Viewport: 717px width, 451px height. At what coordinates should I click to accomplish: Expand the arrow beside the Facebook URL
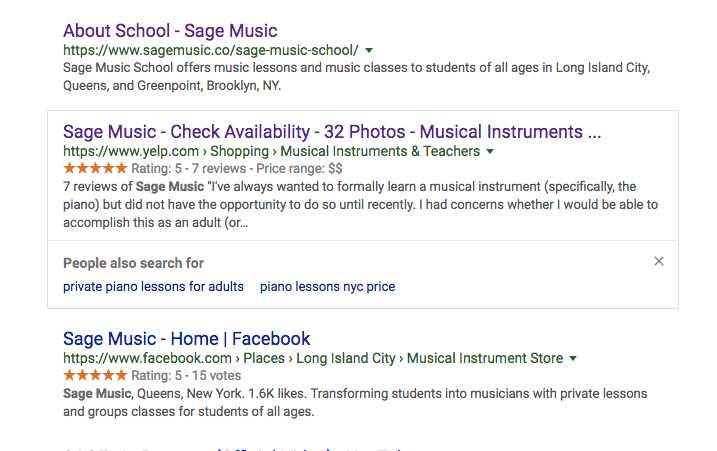click(x=573, y=358)
